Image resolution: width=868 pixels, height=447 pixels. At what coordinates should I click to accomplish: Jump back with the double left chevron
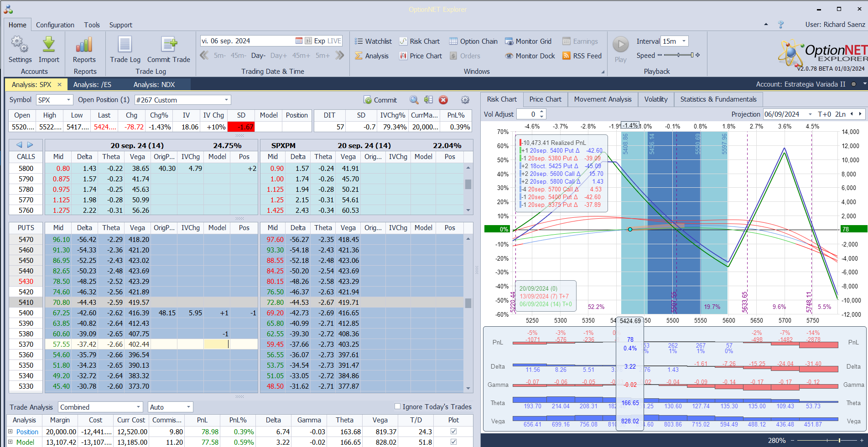(x=204, y=55)
